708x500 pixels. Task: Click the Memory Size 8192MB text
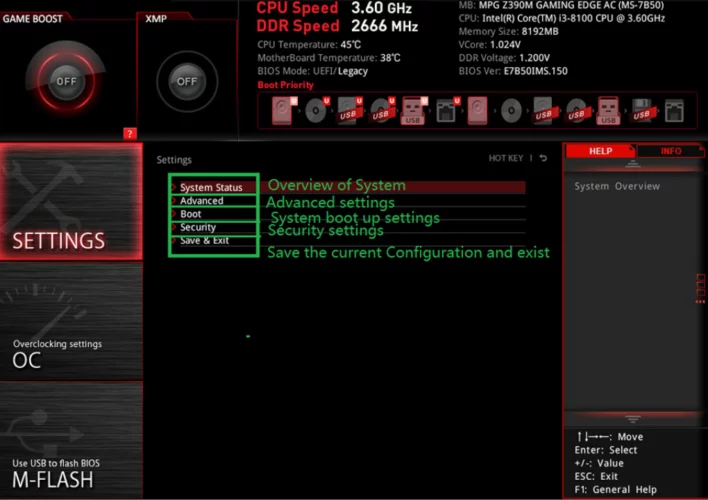click(x=508, y=32)
